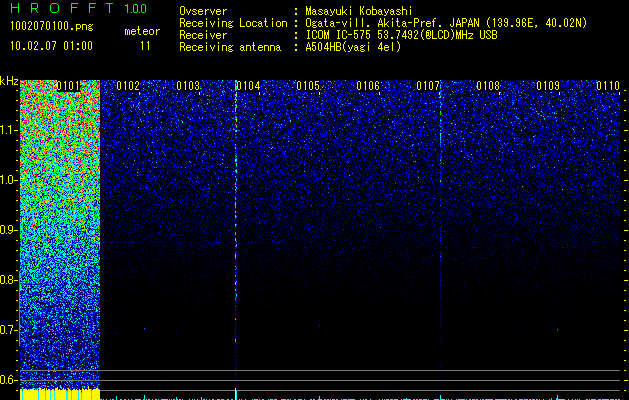Click the 0103 time marker
This screenshot has width=629, height=400.
[x=188, y=86]
